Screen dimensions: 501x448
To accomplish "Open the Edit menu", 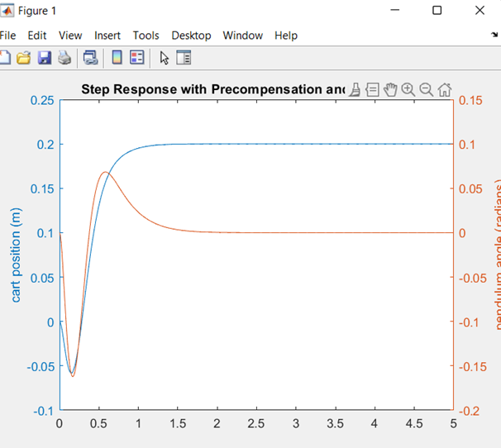I will 37,36.
